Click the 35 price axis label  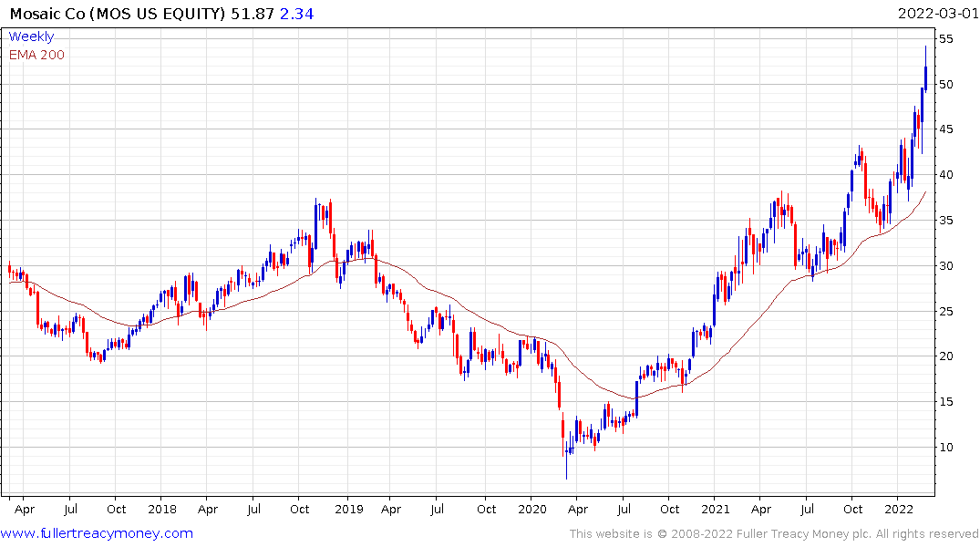click(945, 220)
